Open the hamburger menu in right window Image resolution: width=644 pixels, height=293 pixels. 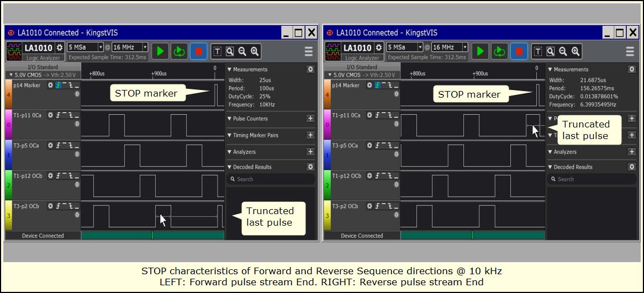tap(630, 51)
